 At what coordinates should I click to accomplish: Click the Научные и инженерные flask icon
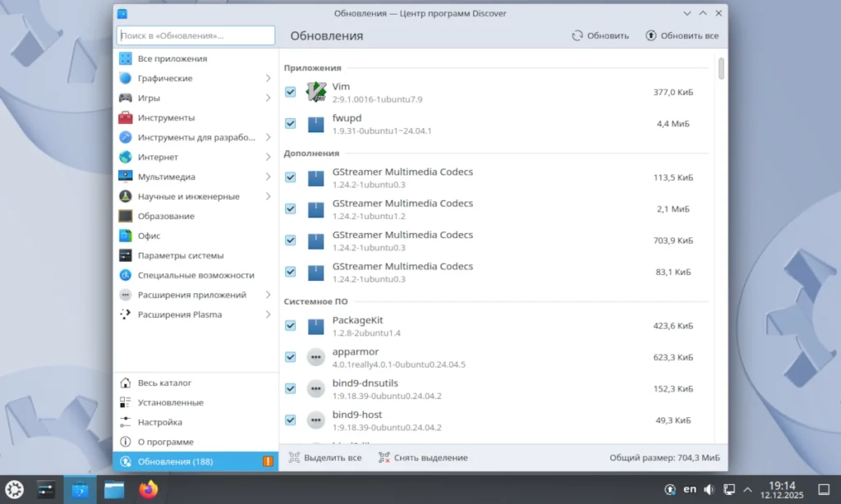pyautogui.click(x=126, y=196)
